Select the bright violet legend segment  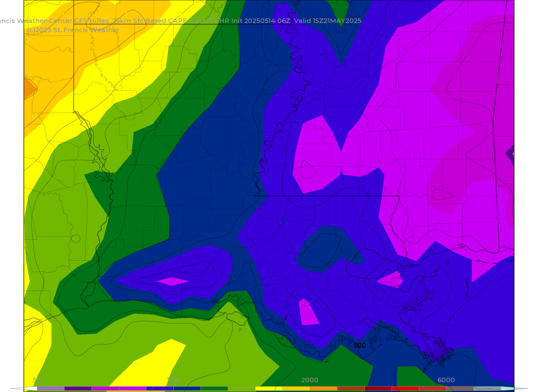133,389
